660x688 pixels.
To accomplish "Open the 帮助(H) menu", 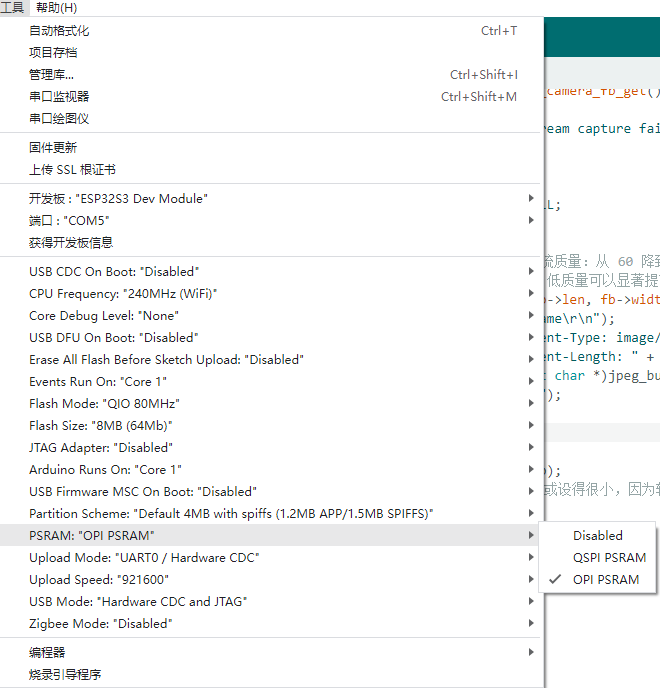I will 57,7.
